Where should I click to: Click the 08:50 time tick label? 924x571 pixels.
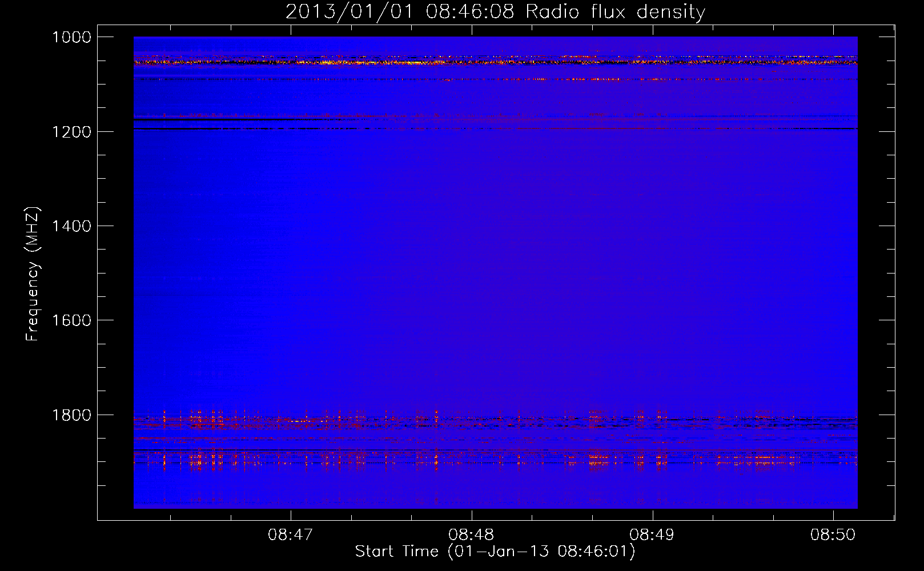tap(833, 535)
